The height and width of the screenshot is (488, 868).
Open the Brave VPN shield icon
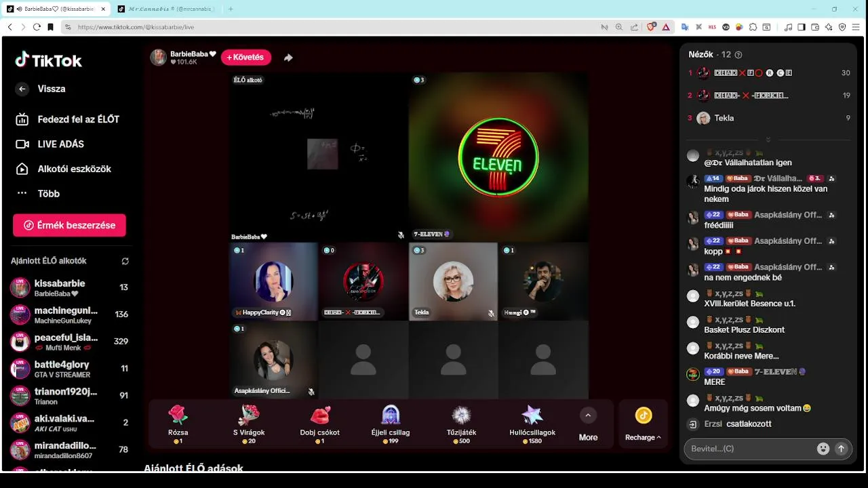pos(842,27)
